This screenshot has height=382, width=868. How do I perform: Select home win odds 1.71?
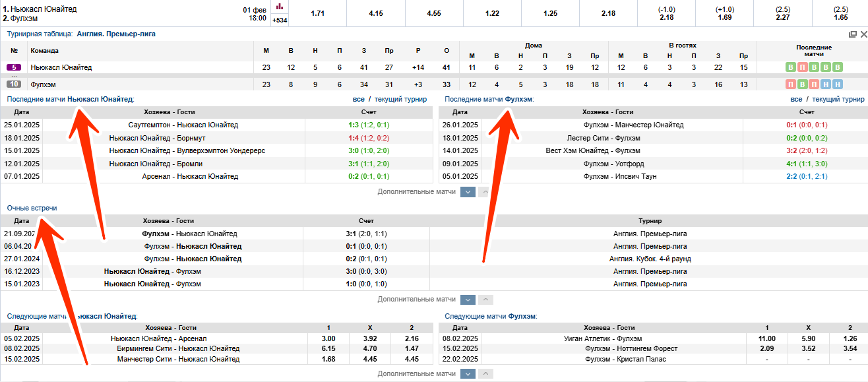318,13
